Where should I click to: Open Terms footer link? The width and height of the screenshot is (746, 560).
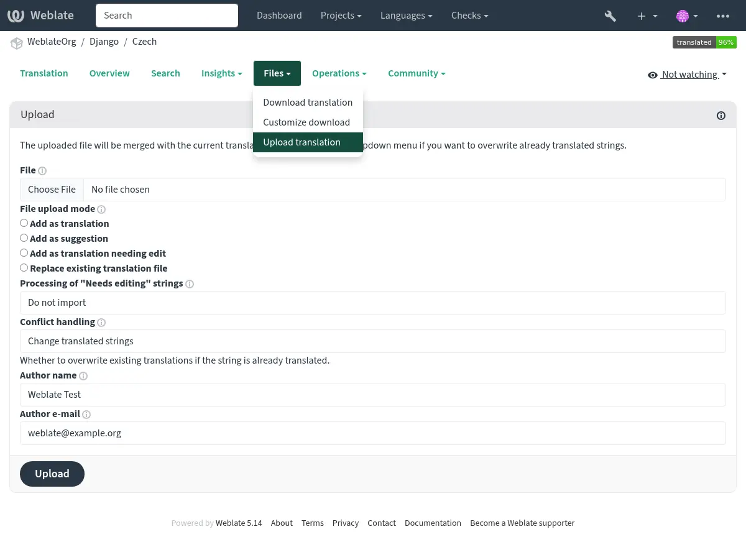(313, 523)
